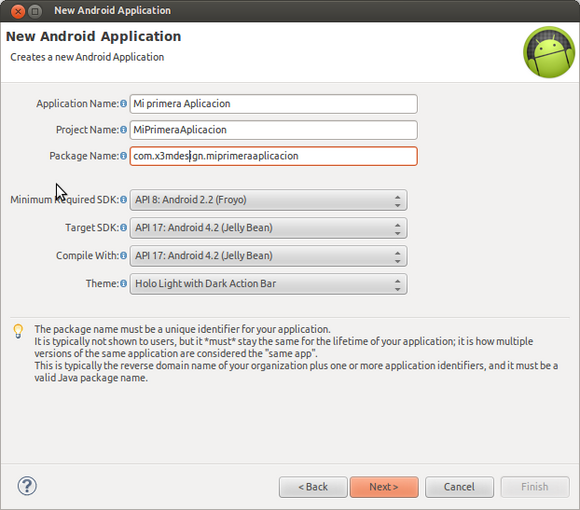Click the lightbulb tip icon
Viewport: 580px width, 510px height.
18,331
